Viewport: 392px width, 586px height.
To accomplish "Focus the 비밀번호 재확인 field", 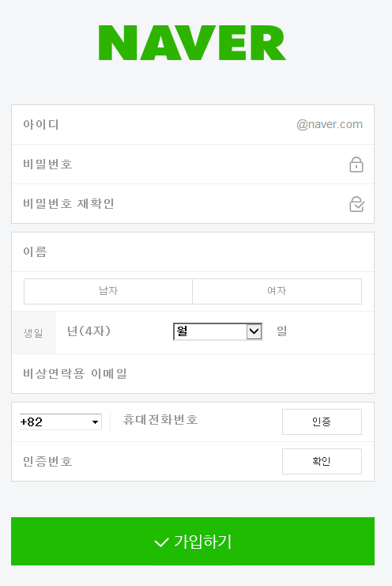I will tap(179, 204).
